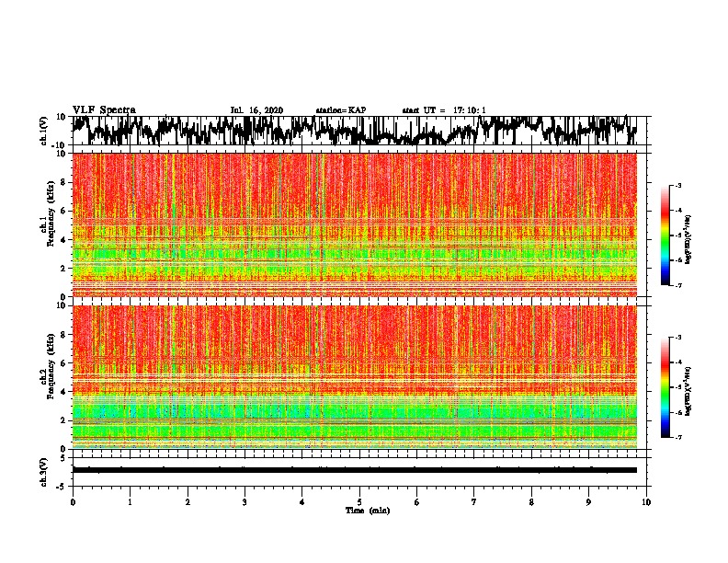Click the ch.1 spectrogram panel
Screen dimensions: 728x563
tap(355, 224)
